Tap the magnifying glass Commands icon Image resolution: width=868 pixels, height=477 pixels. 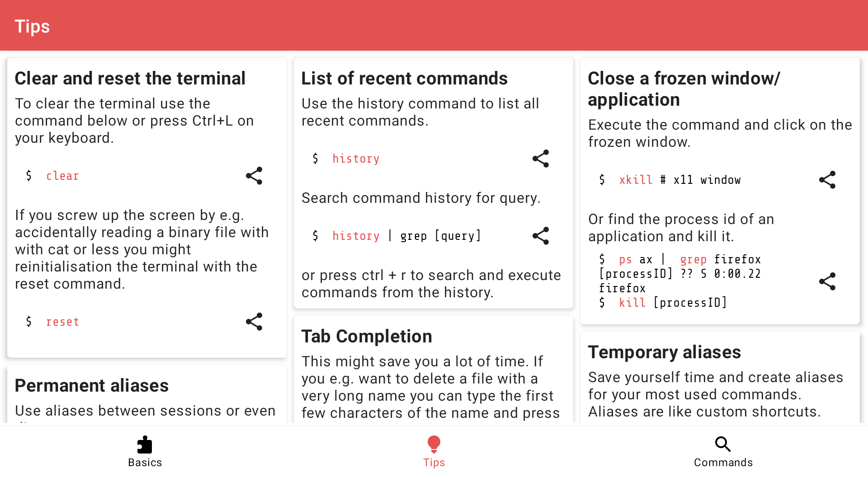click(x=723, y=444)
